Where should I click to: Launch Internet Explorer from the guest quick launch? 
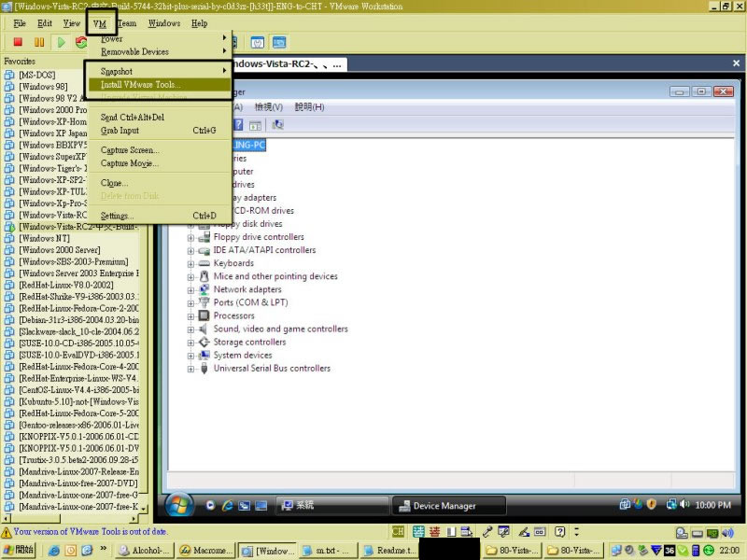[x=227, y=505]
